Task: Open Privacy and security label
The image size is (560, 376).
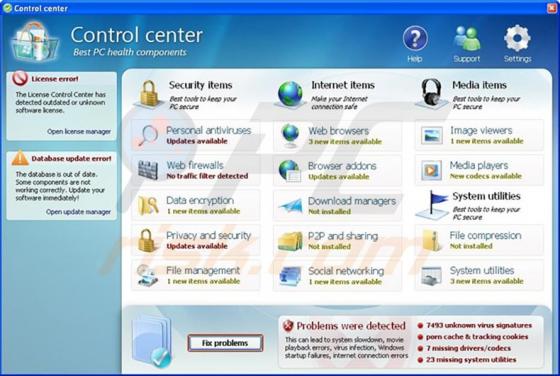Action: click(209, 235)
